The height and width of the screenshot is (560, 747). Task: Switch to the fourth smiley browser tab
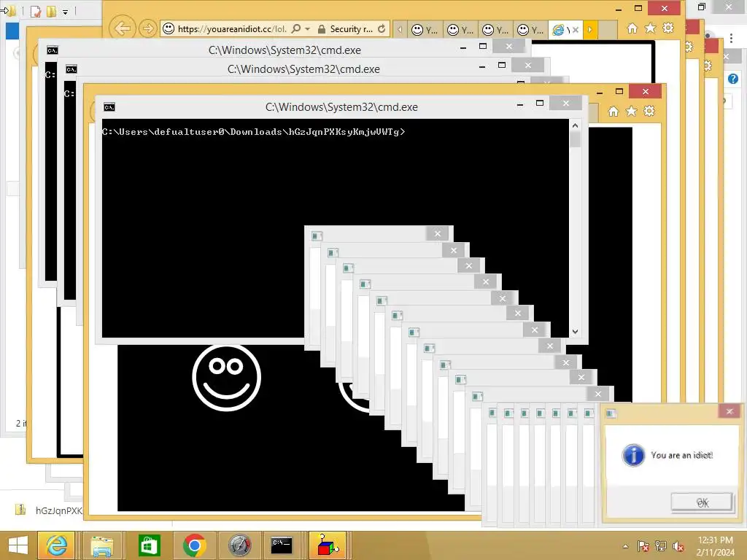[x=531, y=29]
